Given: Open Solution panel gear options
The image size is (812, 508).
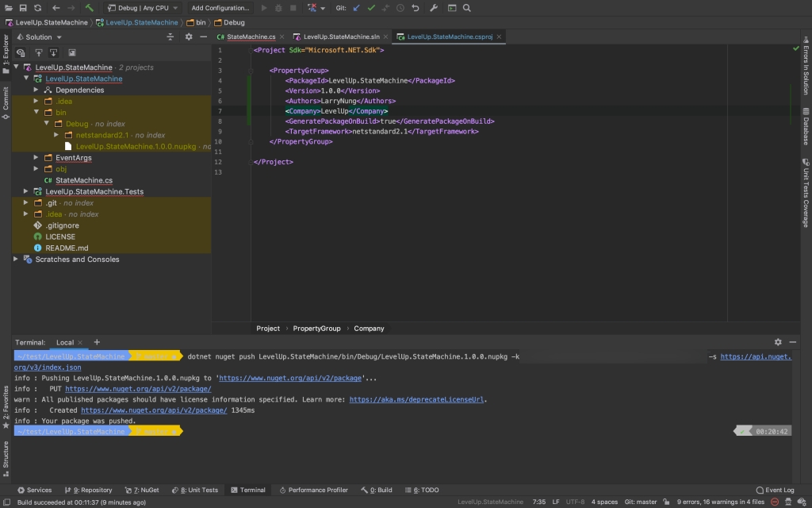Looking at the screenshot, I should [x=189, y=37].
